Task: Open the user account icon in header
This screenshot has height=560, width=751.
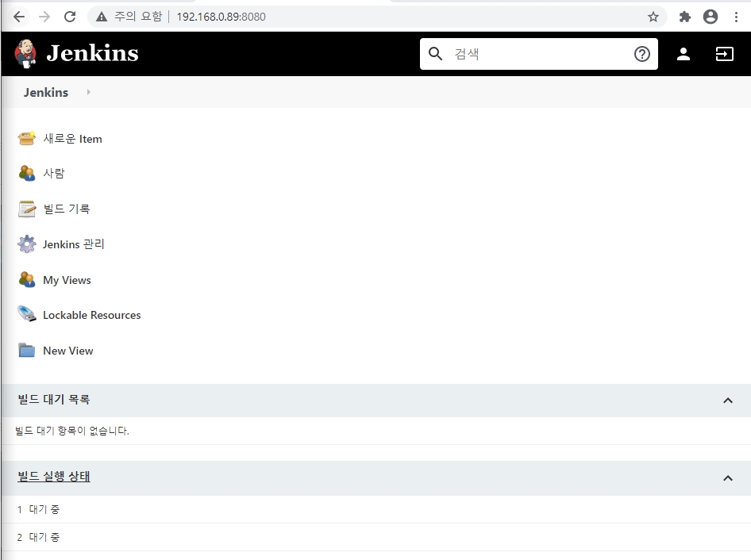Action: [x=684, y=54]
